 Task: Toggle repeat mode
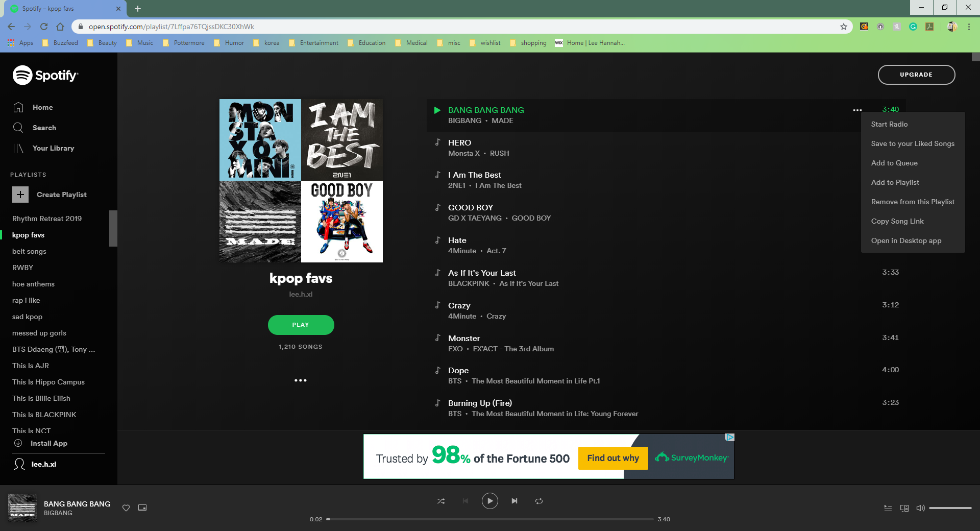[539, 501]
